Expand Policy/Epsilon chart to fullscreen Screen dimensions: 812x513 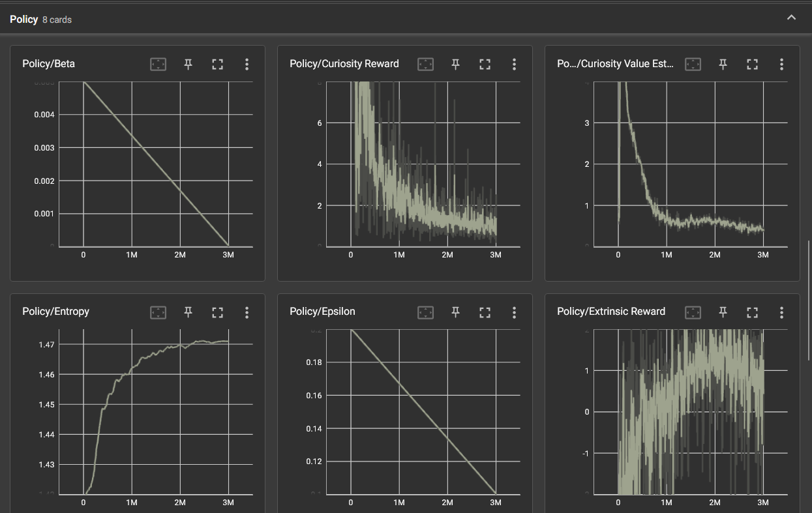point(485,313)
